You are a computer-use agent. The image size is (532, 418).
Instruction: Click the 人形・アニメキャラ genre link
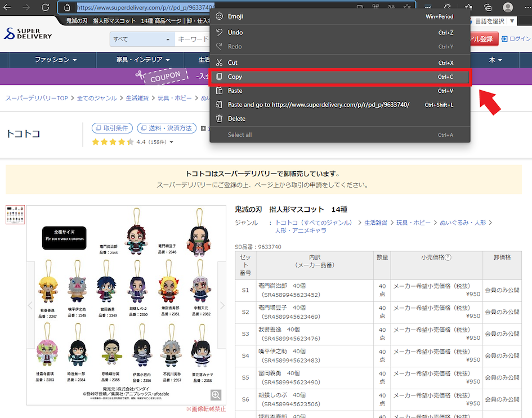[301, 230]
